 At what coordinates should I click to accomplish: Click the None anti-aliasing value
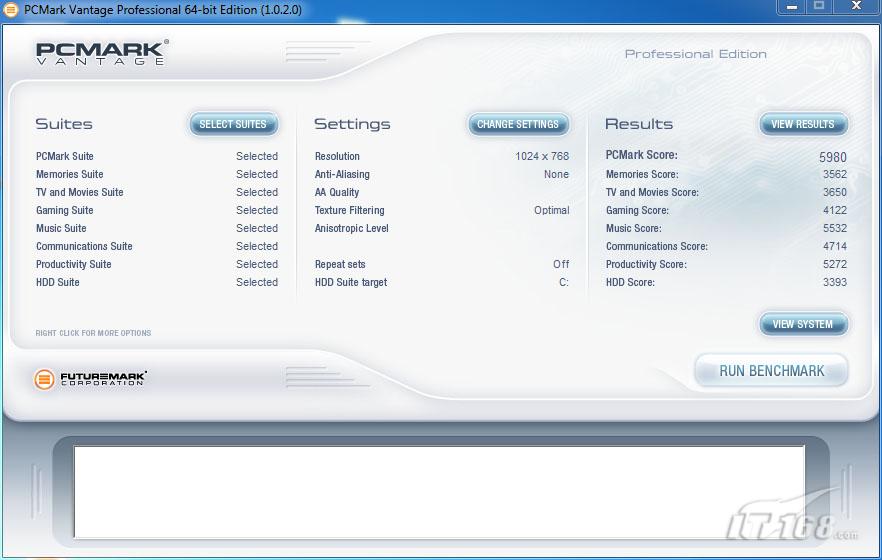[556, 174]
